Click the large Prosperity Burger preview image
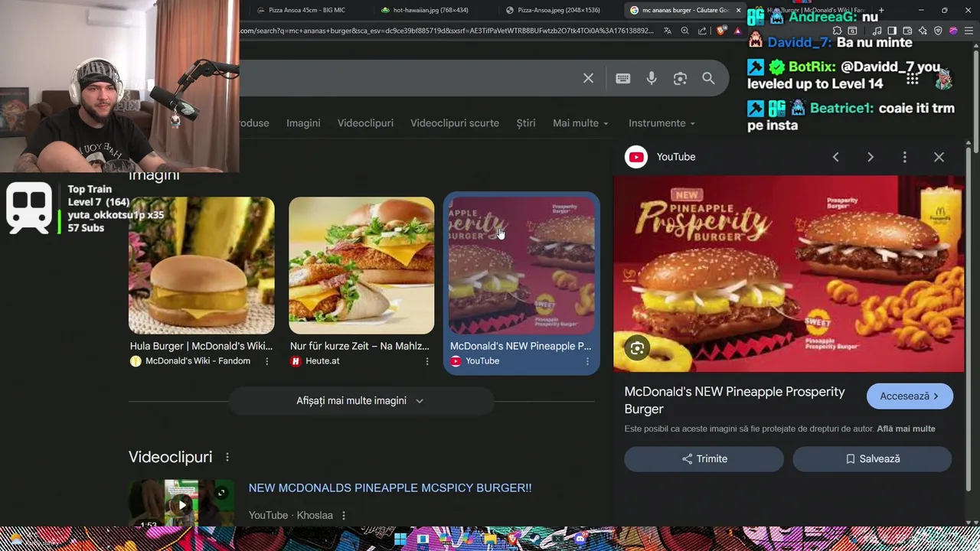 (x=789, y=274)
